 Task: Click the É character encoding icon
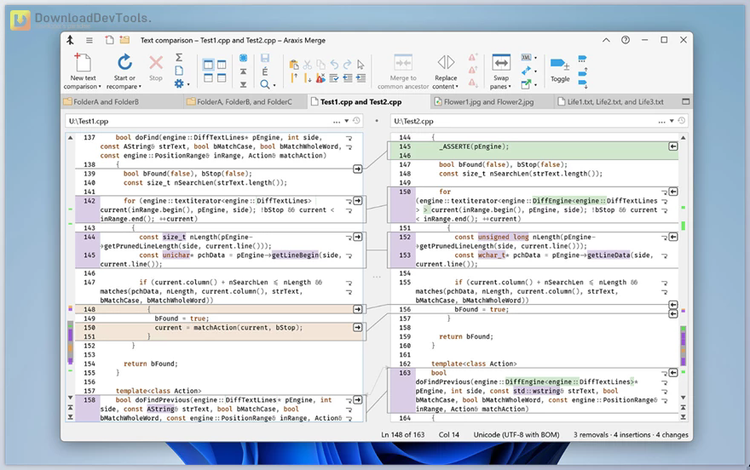[265, 71]
